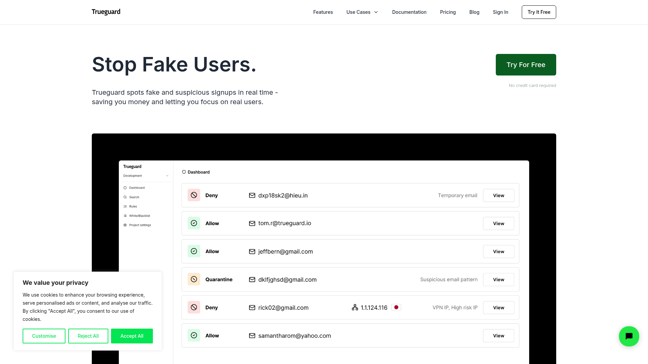Click View for samantharom@yahoo.com row
The width and height of the screenshot is (648, 364).
click(x=498, y=336)
